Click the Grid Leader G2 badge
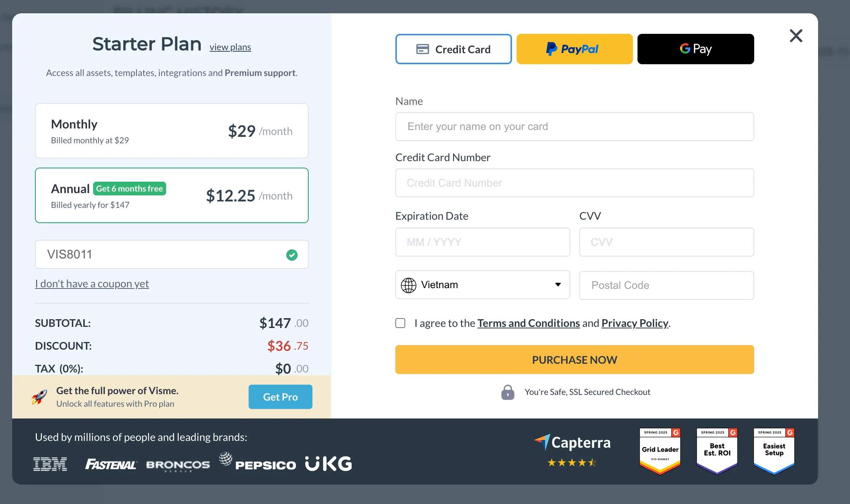Viewport: 850px width, 504px height. click(660, 451)
